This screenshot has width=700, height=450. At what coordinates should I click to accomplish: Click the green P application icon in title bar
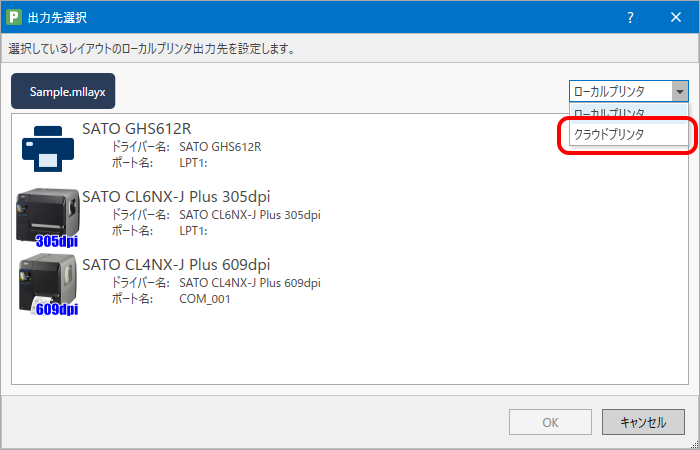pos(14,18)
